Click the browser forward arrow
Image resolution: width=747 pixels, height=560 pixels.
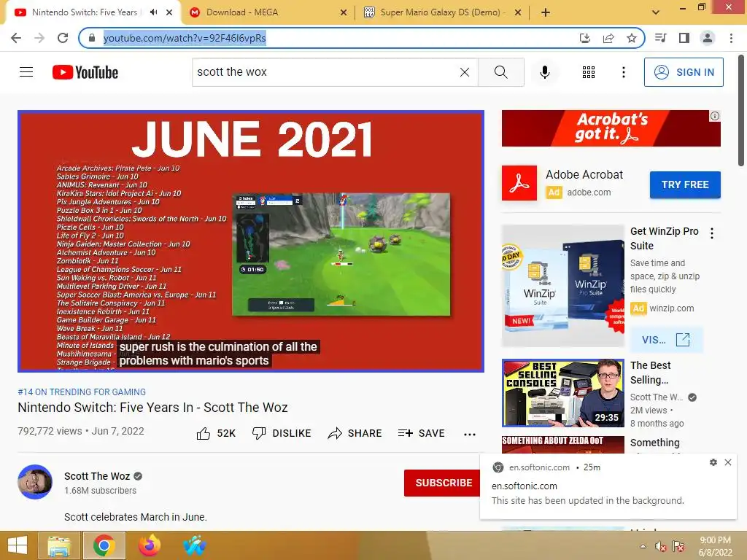coord(39,38)
